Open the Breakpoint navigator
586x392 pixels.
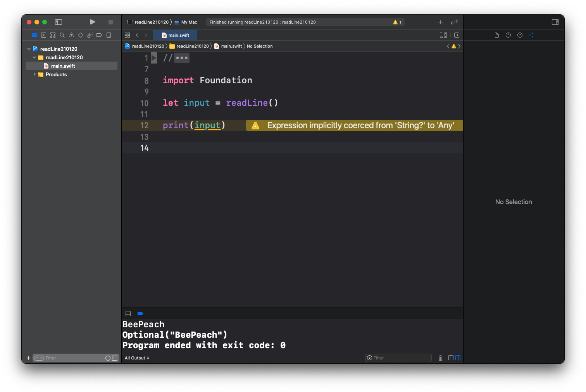pyautogui.click(x=99, y=35)
